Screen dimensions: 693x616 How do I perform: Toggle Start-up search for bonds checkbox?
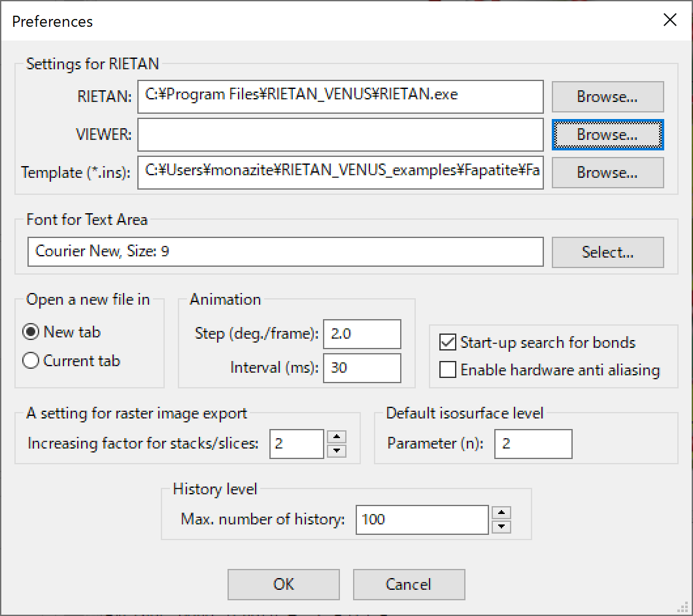(x=448, y=342)
